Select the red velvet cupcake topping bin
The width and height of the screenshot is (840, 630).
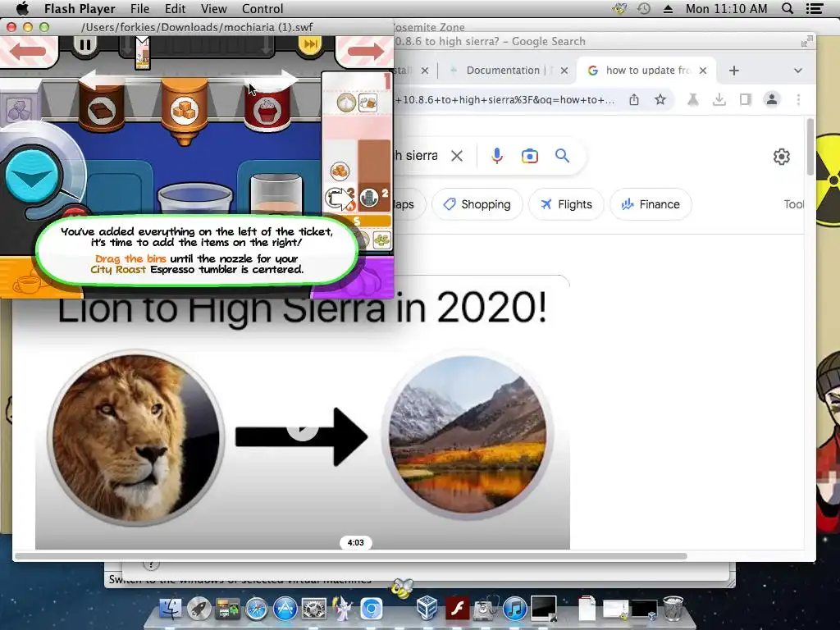267,107
